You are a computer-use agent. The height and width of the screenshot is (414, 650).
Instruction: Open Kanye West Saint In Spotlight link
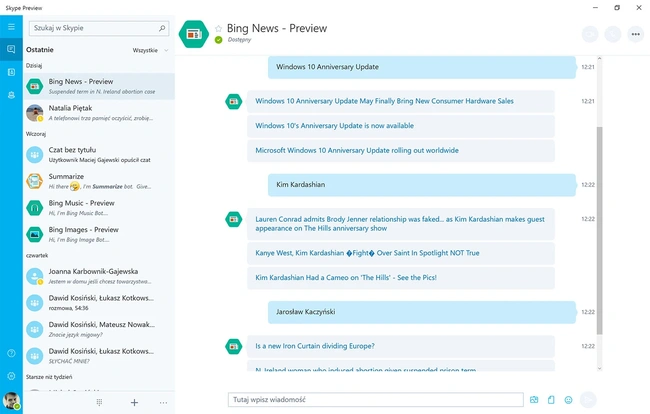(367, 253)
